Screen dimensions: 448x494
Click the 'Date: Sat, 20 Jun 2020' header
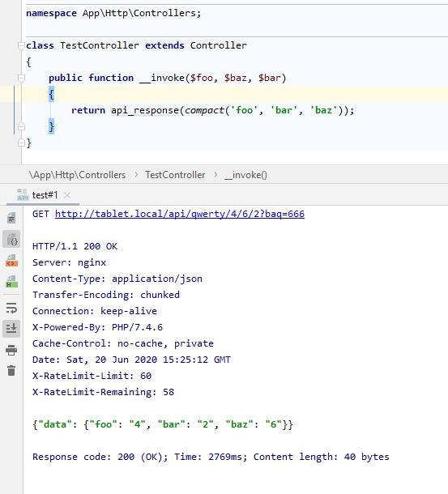click(131, 360)
